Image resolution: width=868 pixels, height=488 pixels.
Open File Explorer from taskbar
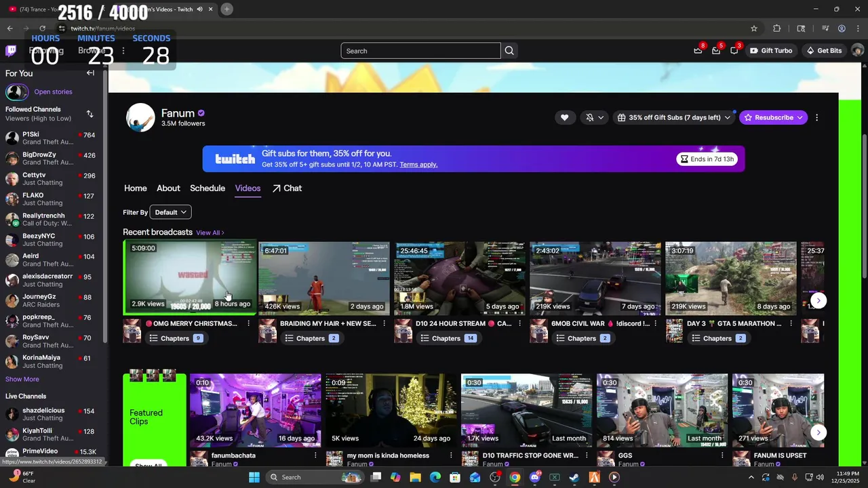tap(415, 477)
